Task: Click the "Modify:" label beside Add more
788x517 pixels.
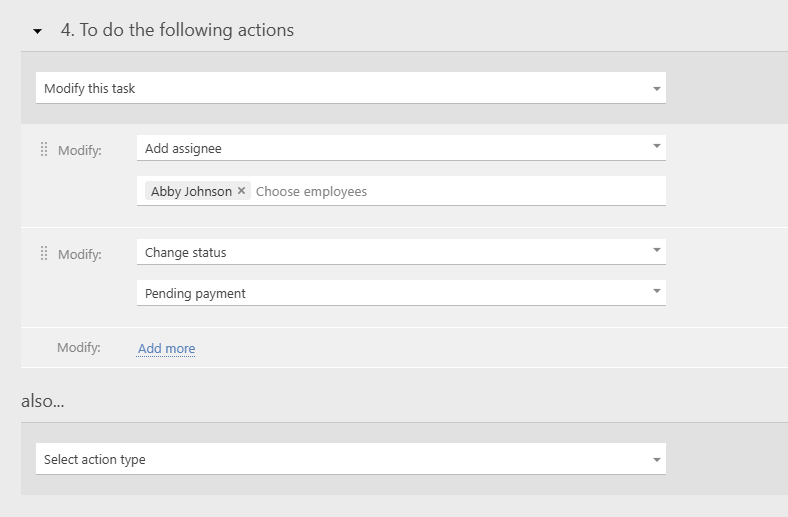Action: (x=79, y=348)
